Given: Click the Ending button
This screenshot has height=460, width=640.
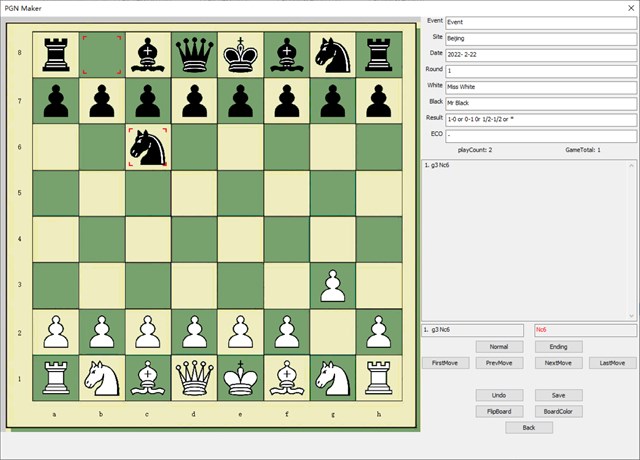Looking at the screenshot, I should (x=558, y=347).
